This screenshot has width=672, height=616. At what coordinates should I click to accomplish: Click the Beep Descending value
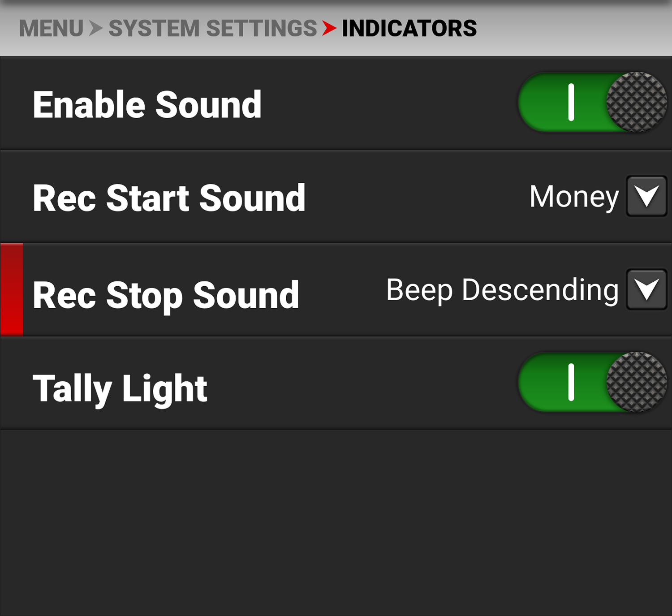[502, 290]
